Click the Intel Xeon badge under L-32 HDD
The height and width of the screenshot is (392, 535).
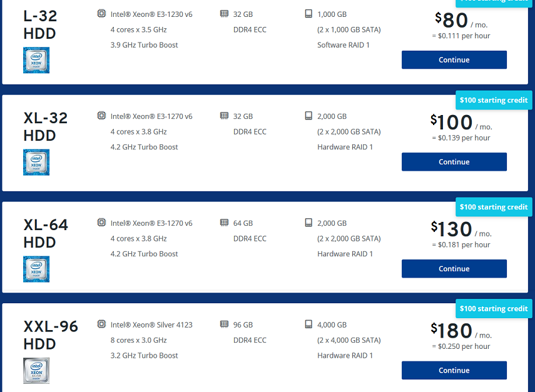click(x=36, y=60)
